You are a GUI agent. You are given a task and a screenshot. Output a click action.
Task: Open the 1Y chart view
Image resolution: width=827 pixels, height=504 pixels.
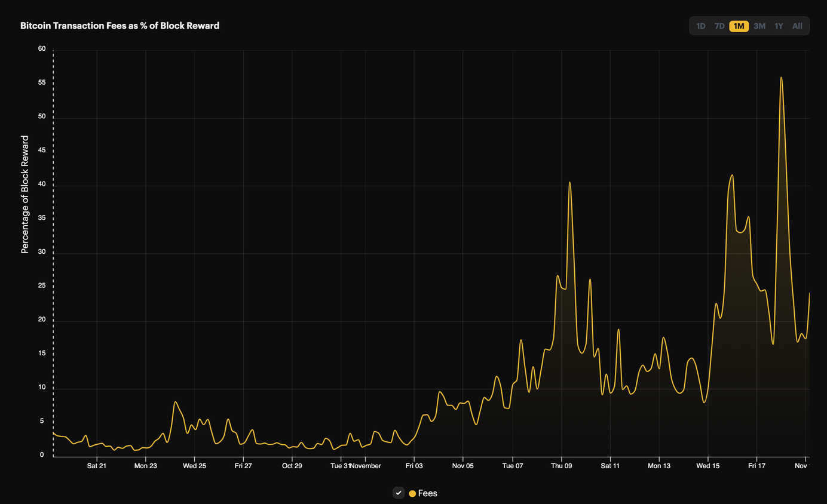(x=778, y=26)
